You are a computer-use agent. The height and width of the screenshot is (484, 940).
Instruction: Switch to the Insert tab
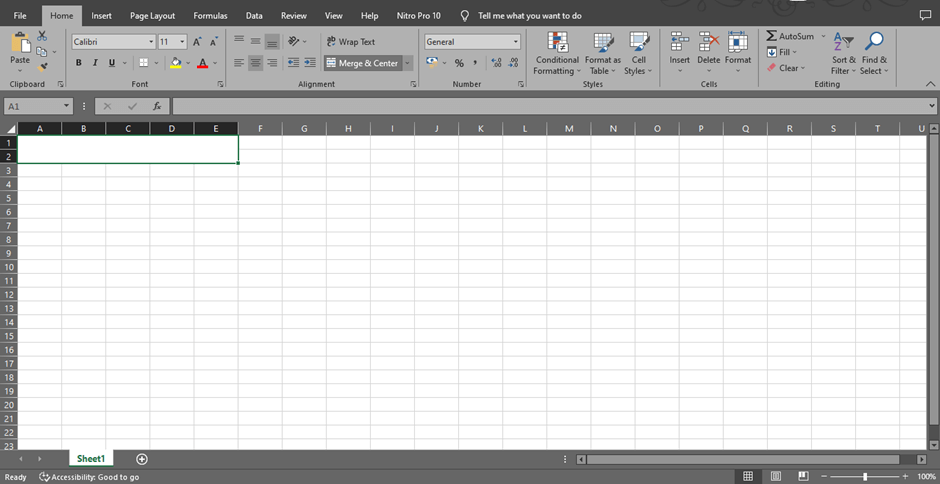(x=101, y=16)
